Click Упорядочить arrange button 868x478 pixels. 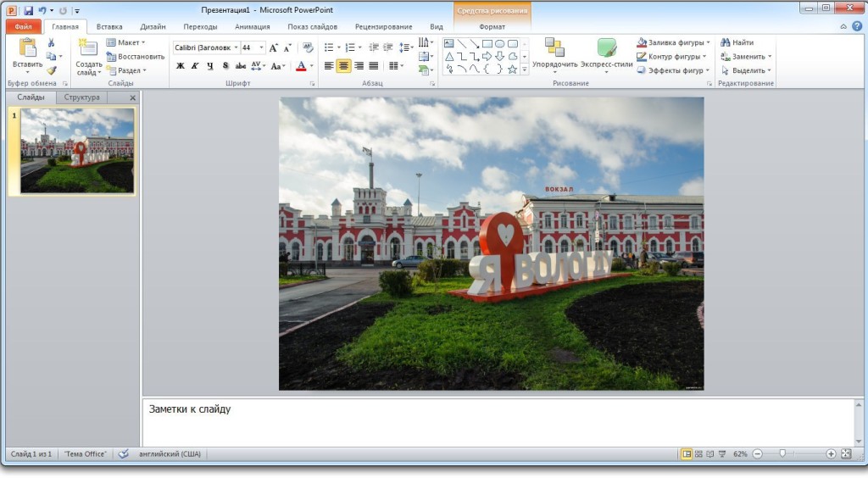554,57
